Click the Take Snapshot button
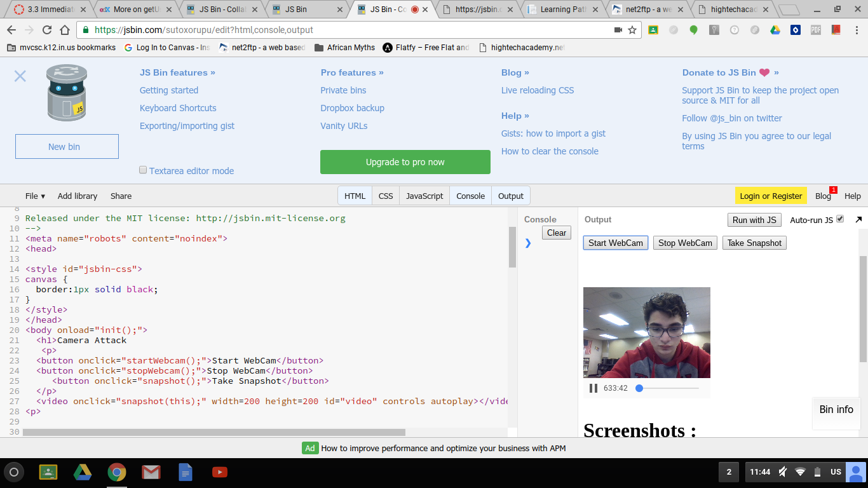 [x=754, y=243]
